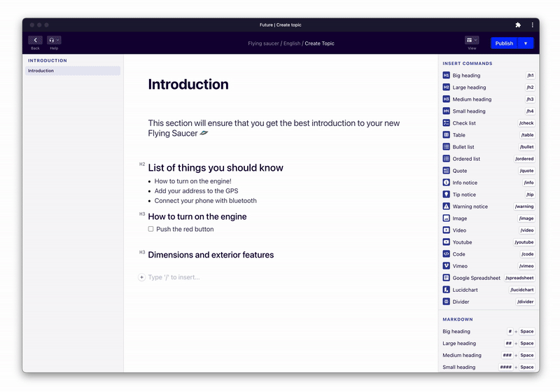Screen dimensions: 560x392
Task: Click the /divider shortcut badge
Action: point(526,301)
